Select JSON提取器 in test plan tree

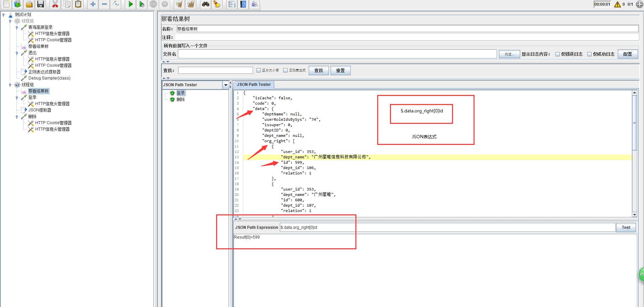tap(40, 110)
